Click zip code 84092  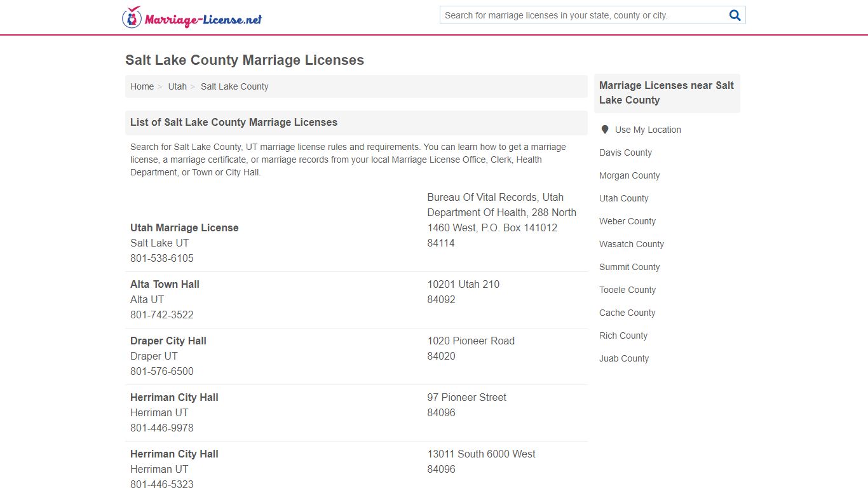(441, 299)
